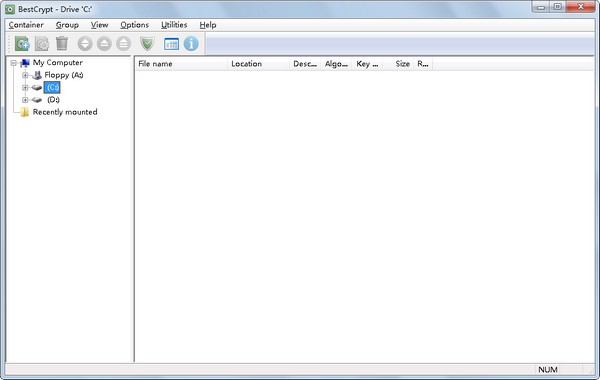Open the Container menu

(x=26, y=25)
